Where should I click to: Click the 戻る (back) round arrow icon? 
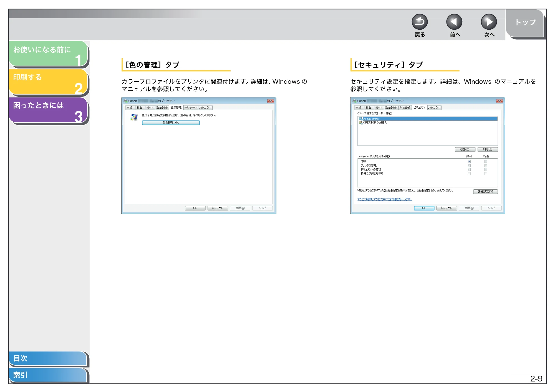click(x=420, y=22)
